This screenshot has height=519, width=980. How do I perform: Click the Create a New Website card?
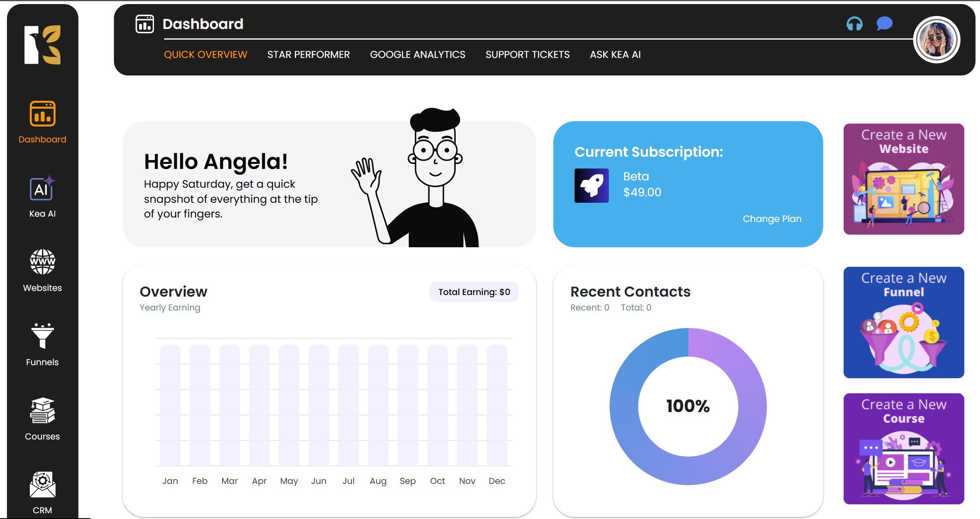903,179
